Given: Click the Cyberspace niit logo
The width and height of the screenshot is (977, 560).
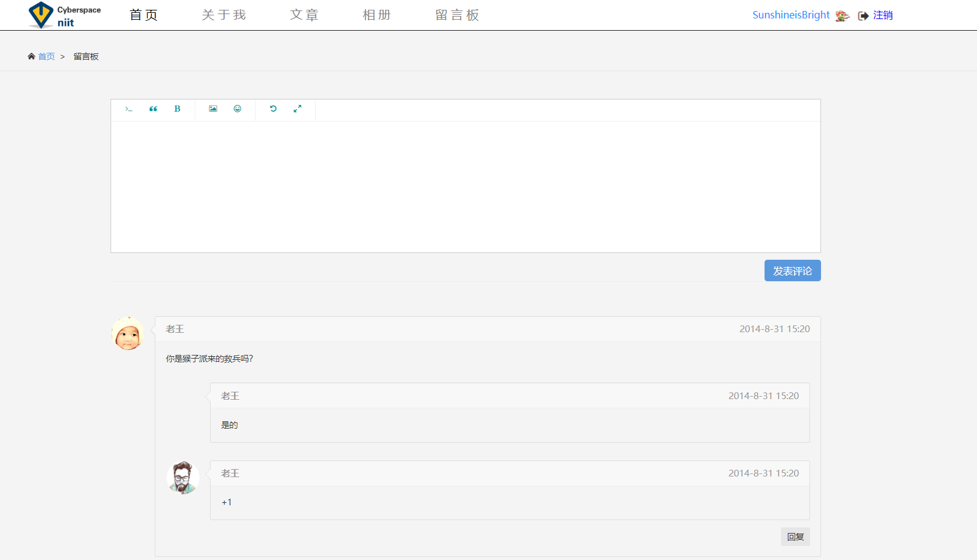Looking at the screenshot, I should point(64,15).
